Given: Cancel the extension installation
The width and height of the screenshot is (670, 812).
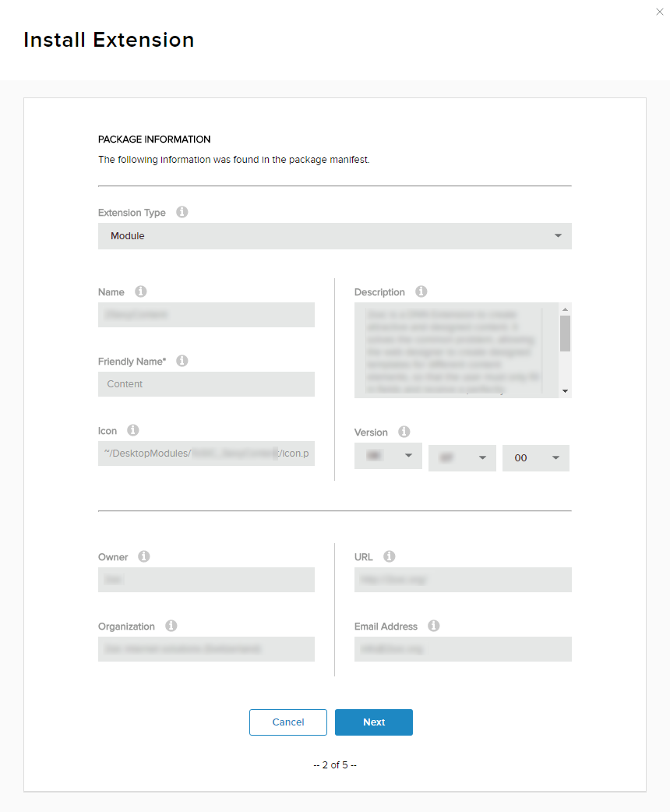Looking at the screenshot, I should (288, 722).
